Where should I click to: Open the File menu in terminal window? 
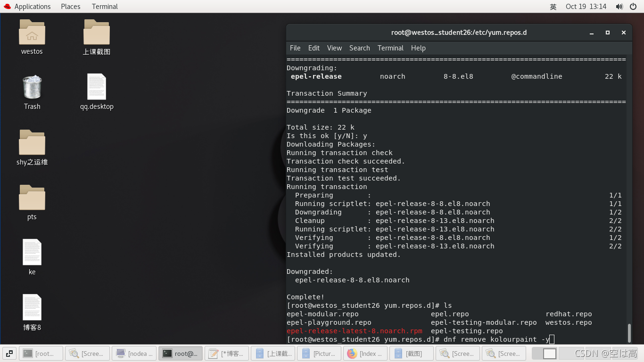coord(295,48)
